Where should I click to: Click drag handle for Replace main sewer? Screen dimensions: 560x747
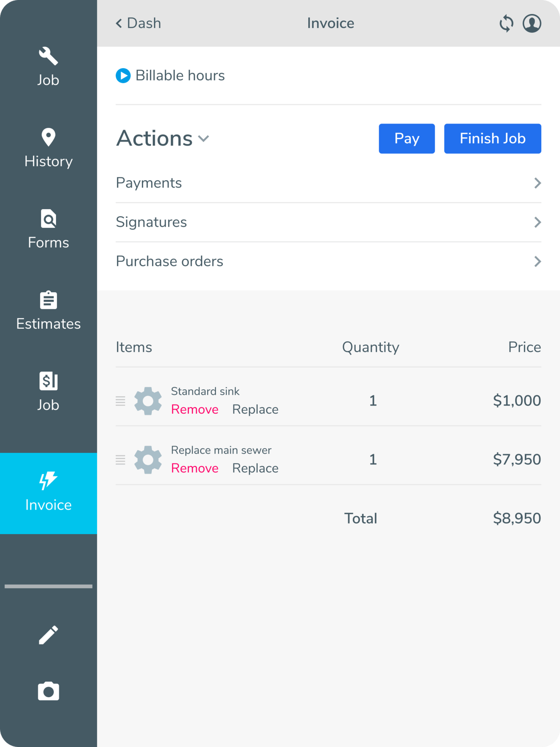(x=120, y=460)
